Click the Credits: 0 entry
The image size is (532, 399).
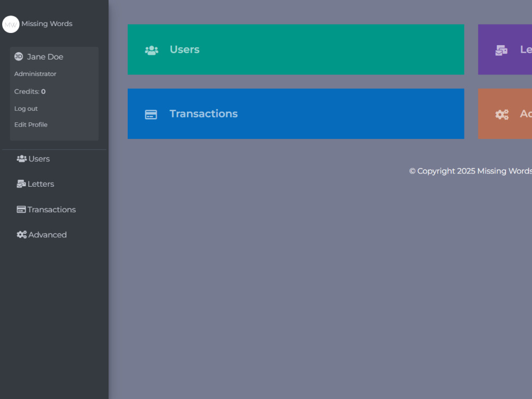[x=30, y=92]
